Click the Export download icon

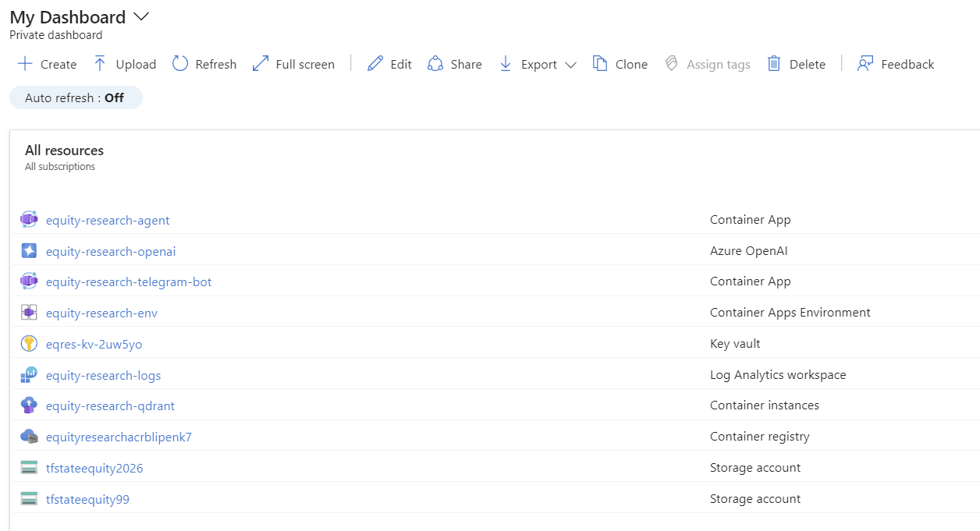point(506,64)
